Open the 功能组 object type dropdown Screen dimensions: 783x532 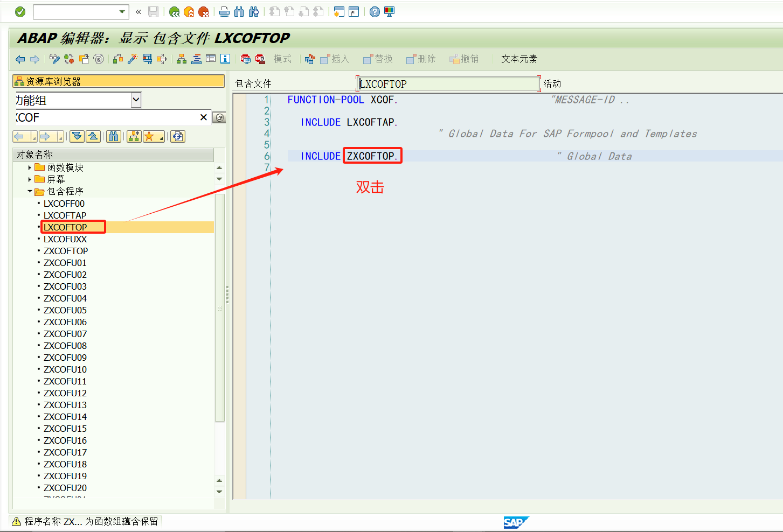[x=136, y=100]
